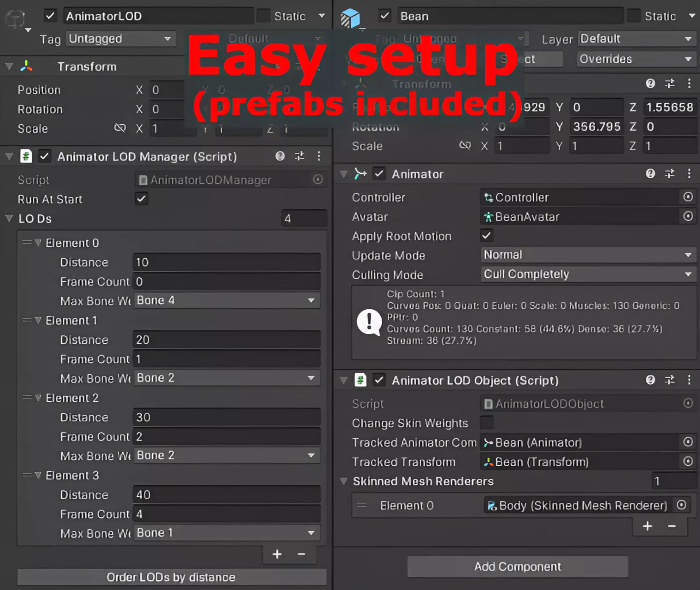Open presets for the Animator component
The image size is (700, 590).
pos(670,173)
